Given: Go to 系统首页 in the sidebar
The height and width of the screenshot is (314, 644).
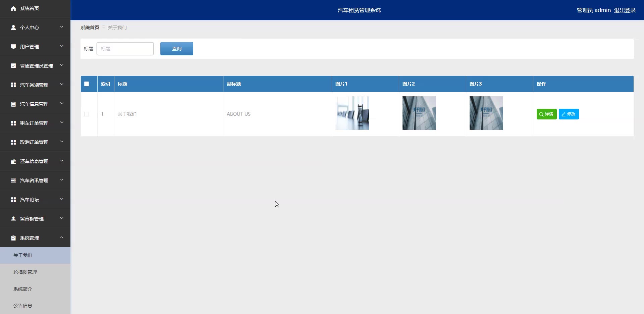Looking at the screenshot, I should [35, 8].
